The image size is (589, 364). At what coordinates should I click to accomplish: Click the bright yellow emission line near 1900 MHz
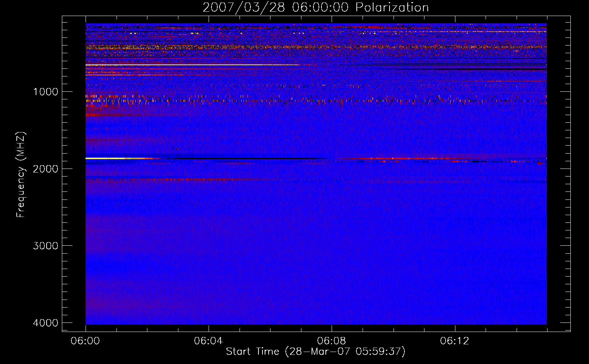click(120, 158)
